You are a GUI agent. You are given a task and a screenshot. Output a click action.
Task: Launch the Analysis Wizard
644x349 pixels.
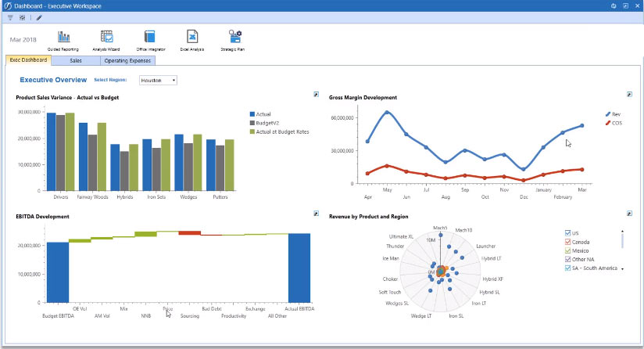click(x=107, y=37)
